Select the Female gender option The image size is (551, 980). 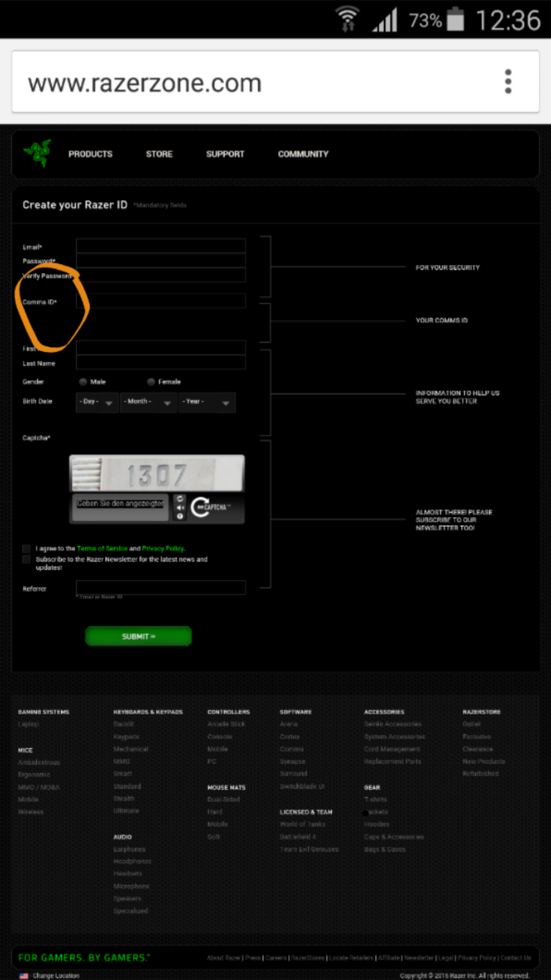151,382
